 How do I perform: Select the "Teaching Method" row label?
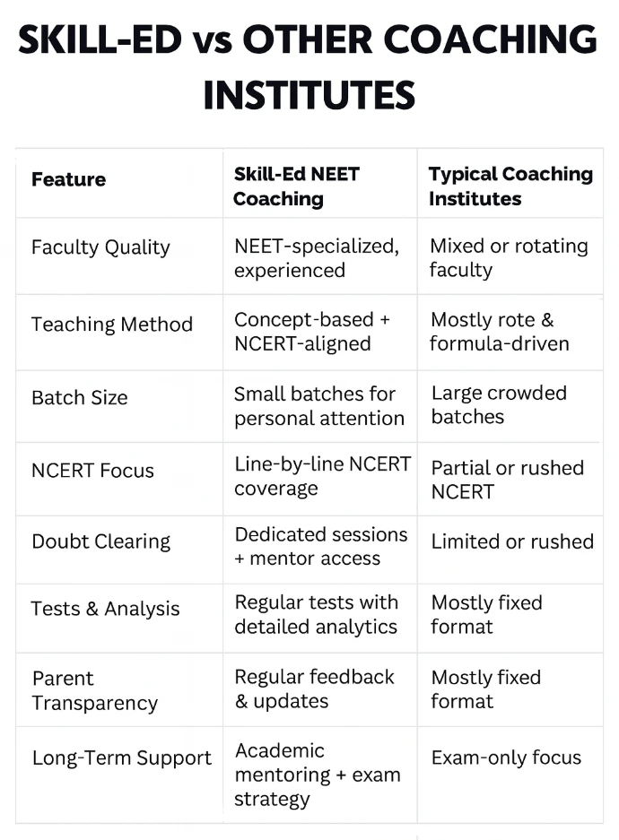pos(112,325)
